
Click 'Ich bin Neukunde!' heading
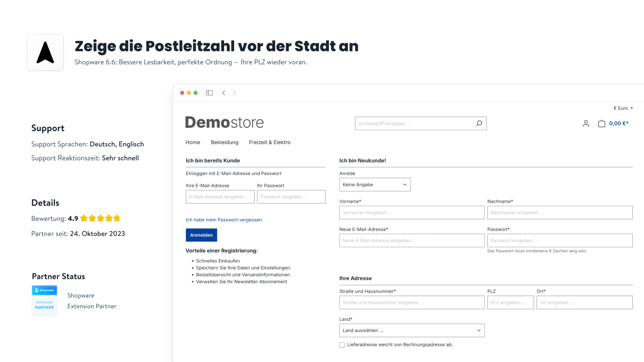click(x=363, y=161)
